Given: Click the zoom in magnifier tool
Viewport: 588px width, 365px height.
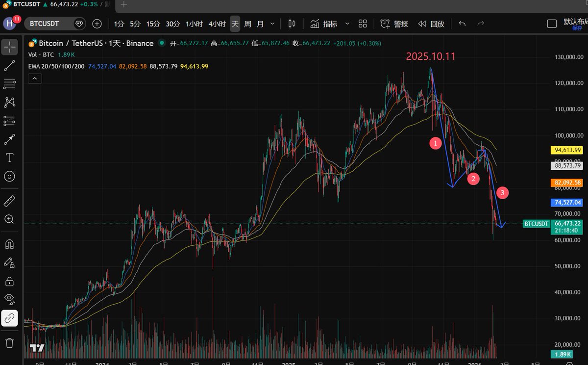Looking at the screenshot, I should point(9,219).
